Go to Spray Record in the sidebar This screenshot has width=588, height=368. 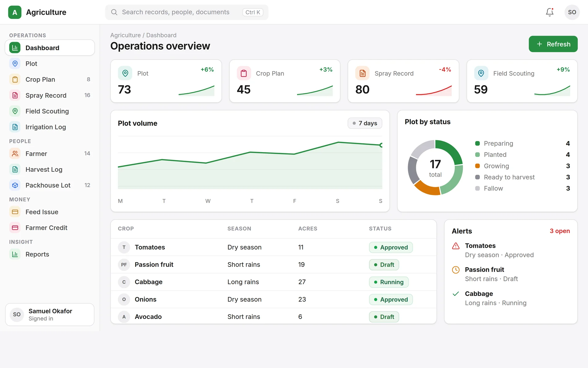tap(50, 95)
